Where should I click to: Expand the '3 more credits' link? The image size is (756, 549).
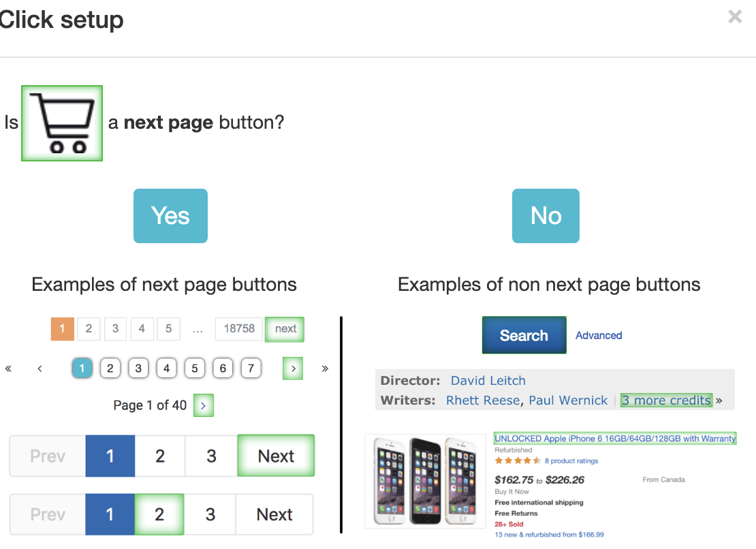coord(666,400)
